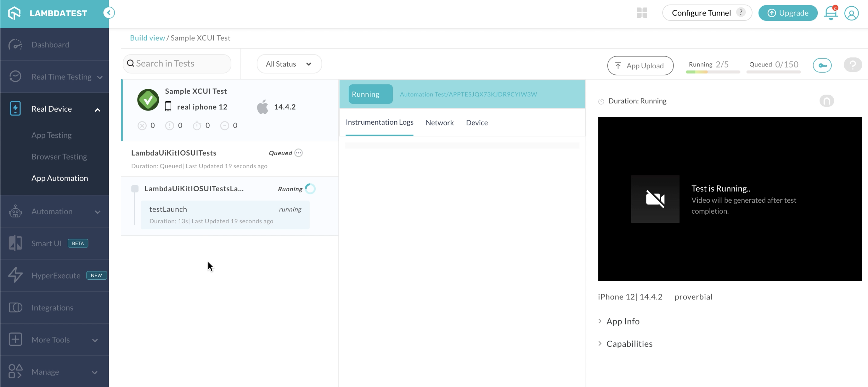Select the Network tab
The height and width of the screenshot is (387, 868).
pos(439,122)
